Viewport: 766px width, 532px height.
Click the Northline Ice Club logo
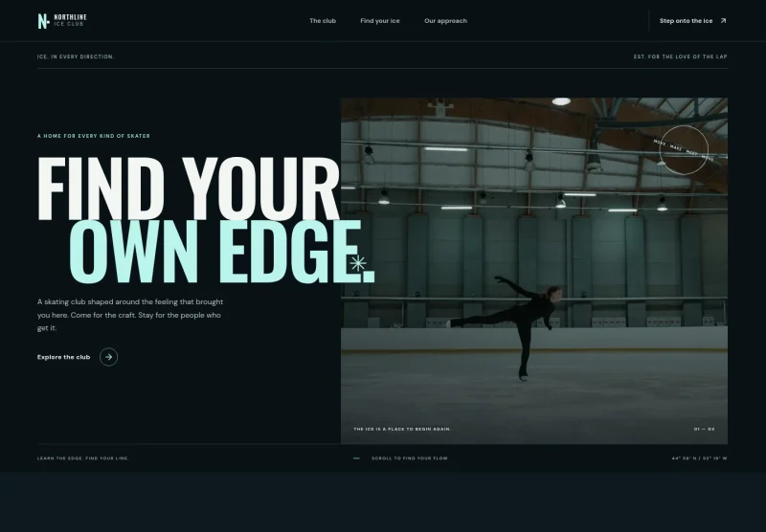(62, 20)
